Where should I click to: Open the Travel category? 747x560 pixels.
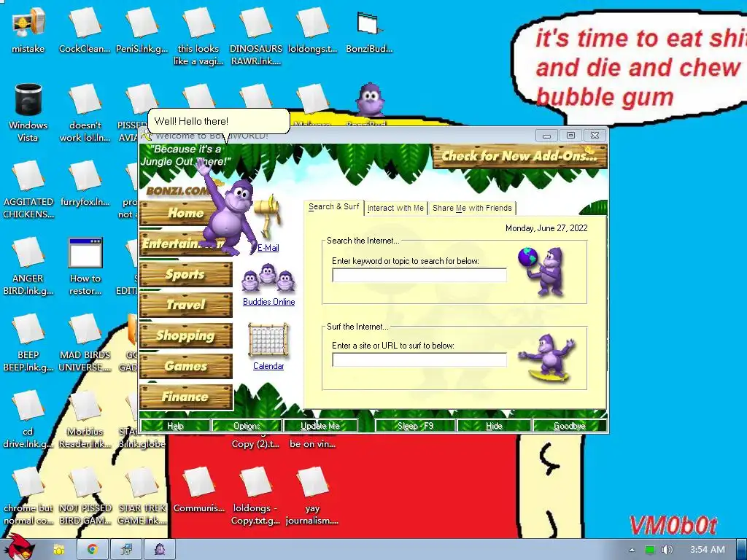click(186, 305)
